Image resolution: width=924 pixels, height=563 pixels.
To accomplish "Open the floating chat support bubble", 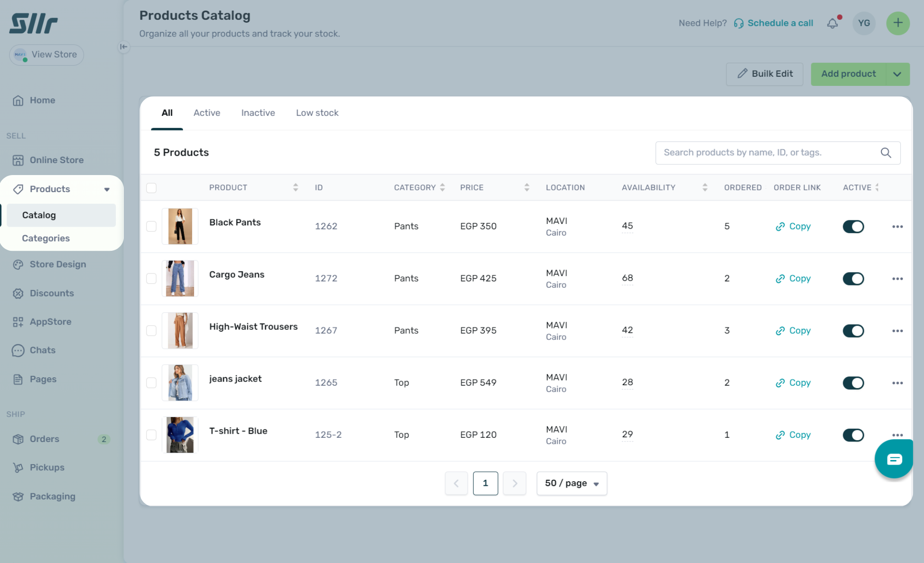I will click(x=894, y=459).
